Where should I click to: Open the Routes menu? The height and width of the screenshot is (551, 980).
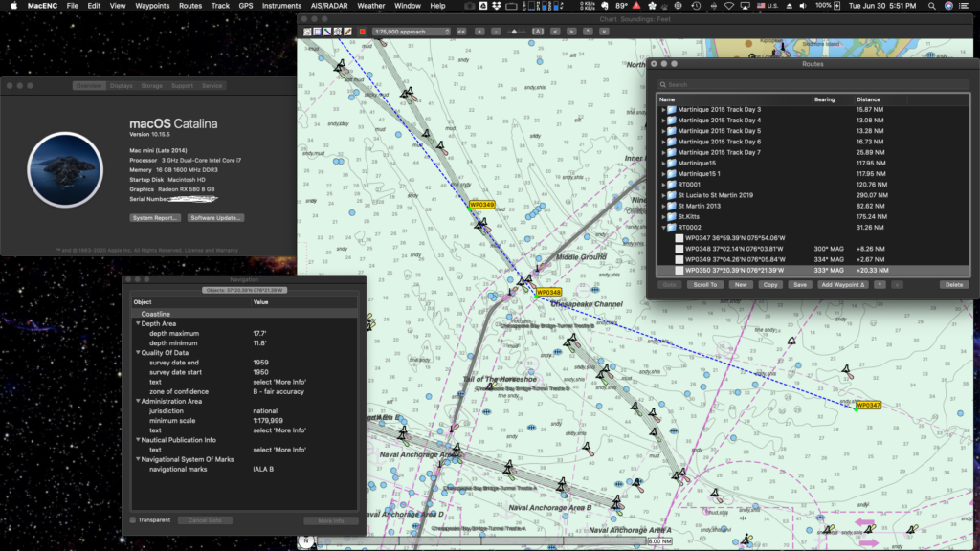click(x=190, y=6)
